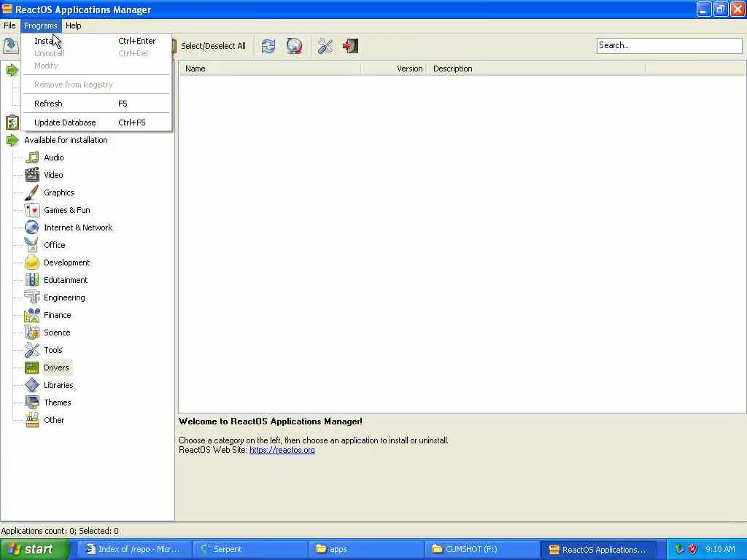The image size is (747, 560).
Task: Click the Internet & Network globe icon
Action: coord(32,227)
